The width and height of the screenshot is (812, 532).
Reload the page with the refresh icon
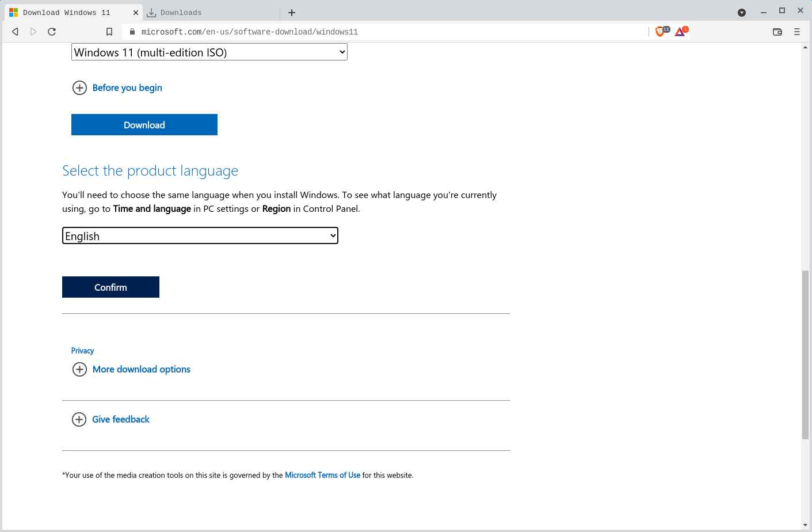(x=52, y=32)
